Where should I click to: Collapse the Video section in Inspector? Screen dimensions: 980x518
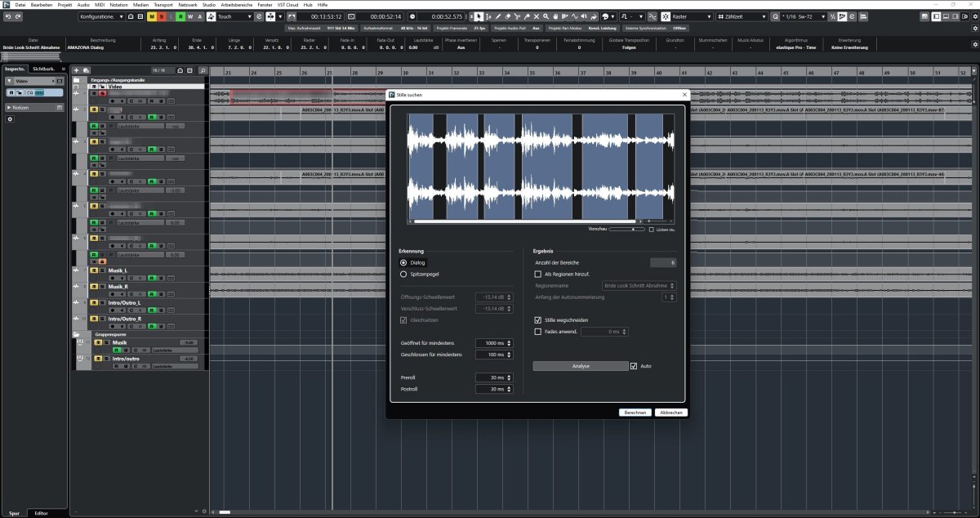pyautogui.click(x=9, y=82)
